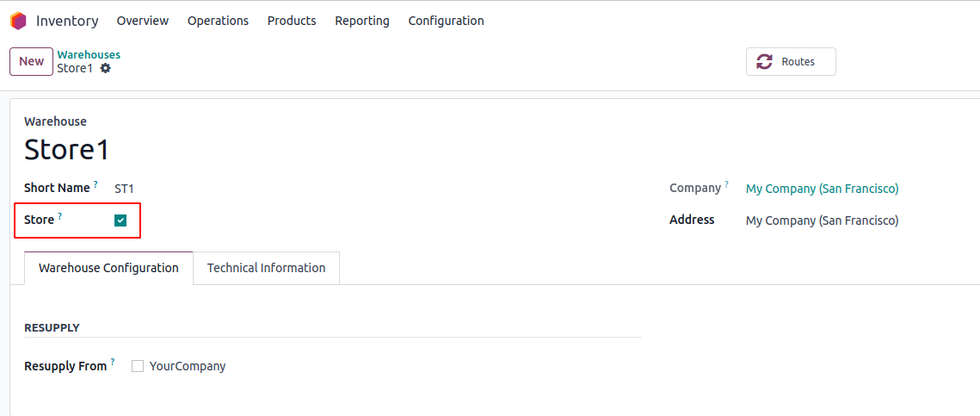The height and width of the screenshot is (416, 980).
Task: Create a new warehouse with New button
Action: point(31,61)
